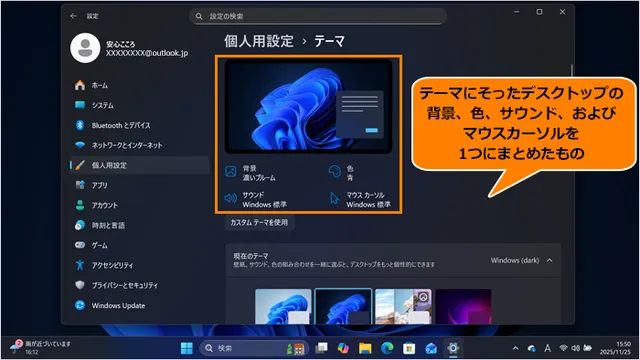640x360 pixels.
Task: Open the Mail app from the taskbar
Action: 431,348
